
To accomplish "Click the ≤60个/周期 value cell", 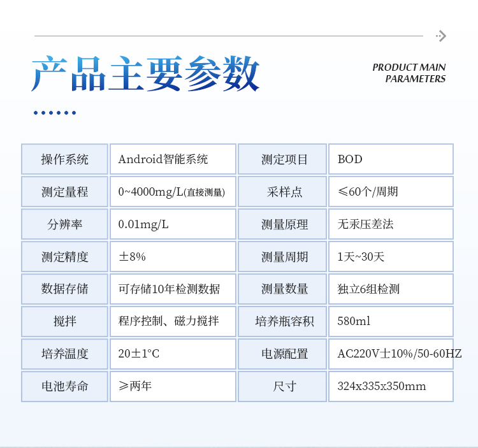I will click(391, 192).
